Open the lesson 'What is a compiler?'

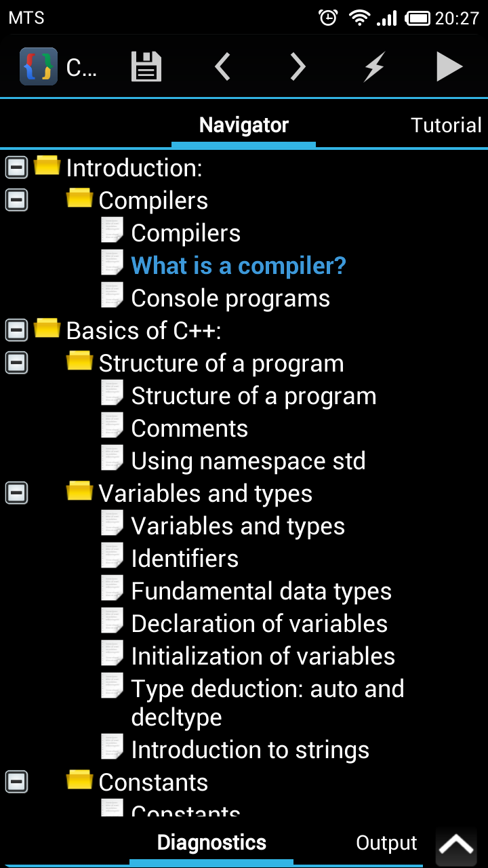click(238, 265)
